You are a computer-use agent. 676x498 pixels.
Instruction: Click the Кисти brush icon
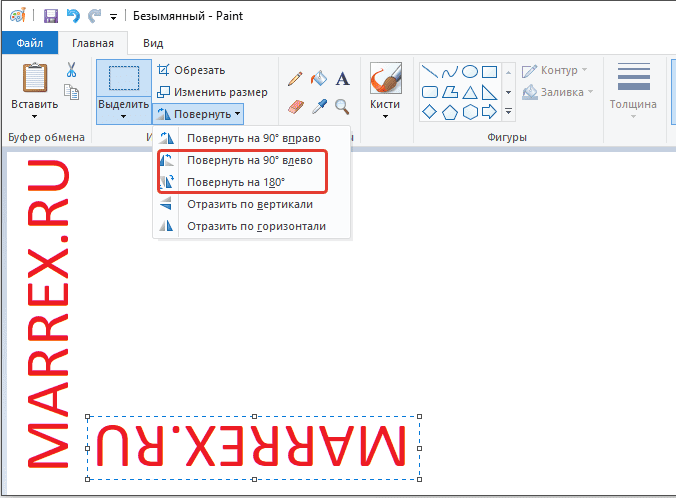coord(385,78)
